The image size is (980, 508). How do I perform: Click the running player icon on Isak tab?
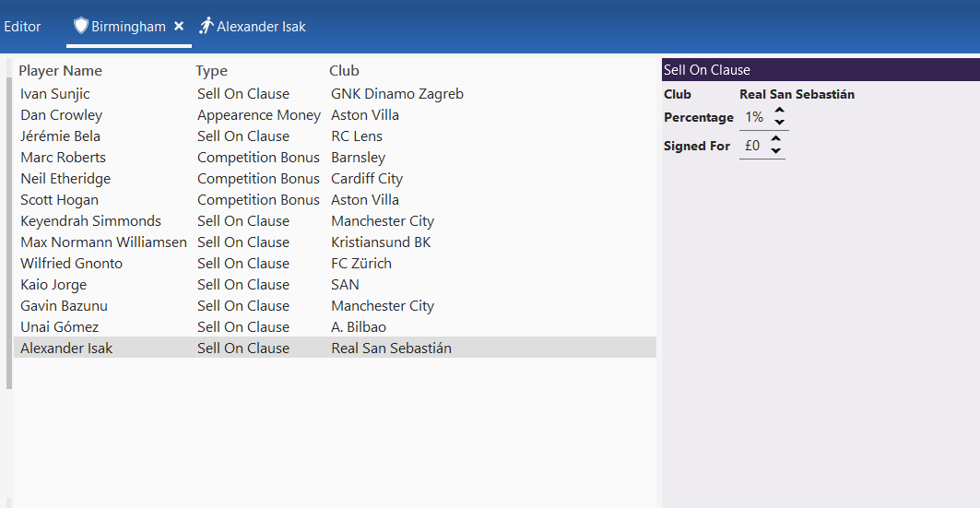coord(207,26)
